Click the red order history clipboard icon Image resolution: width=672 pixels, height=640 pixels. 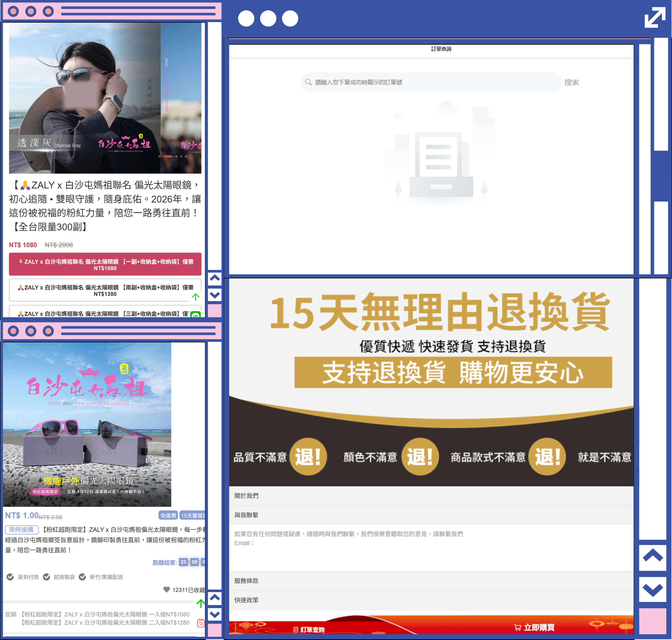point(201,623)
